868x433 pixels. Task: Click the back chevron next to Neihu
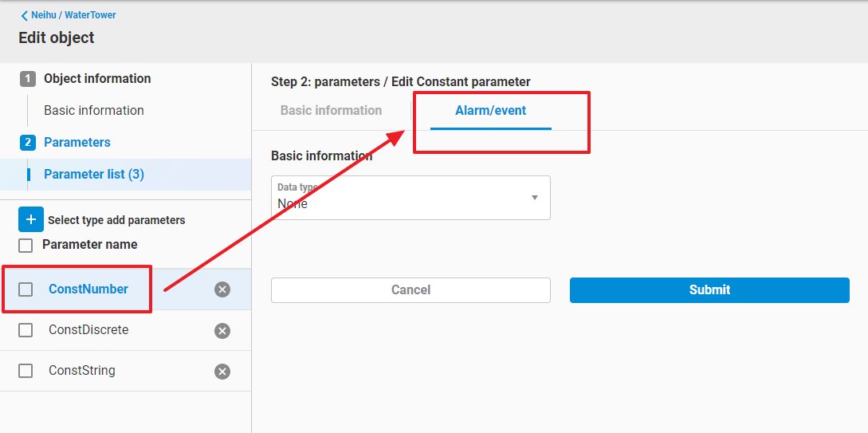[24, 15]
